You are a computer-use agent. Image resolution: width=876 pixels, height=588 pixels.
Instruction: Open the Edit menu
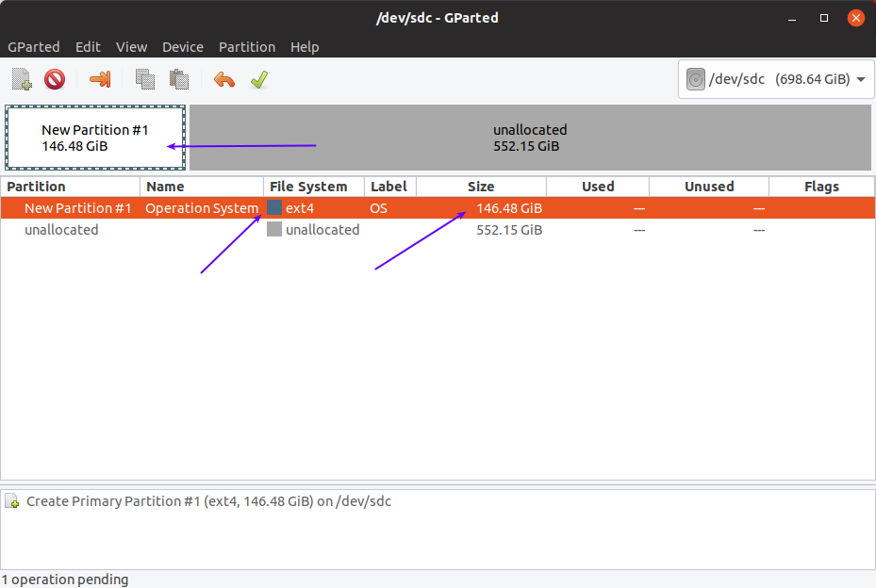click(88, 46)
